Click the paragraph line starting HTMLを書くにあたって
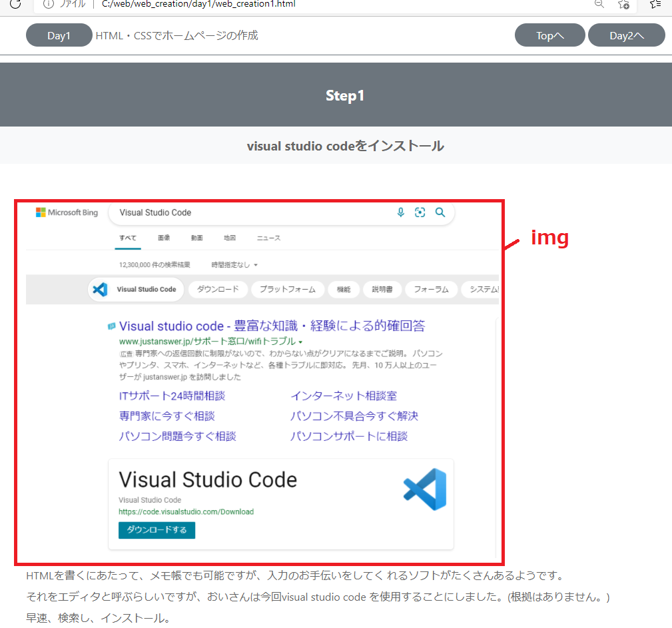The height and width of the screenshot is (628, 672). pyautogui.click(x=296, y=575)
